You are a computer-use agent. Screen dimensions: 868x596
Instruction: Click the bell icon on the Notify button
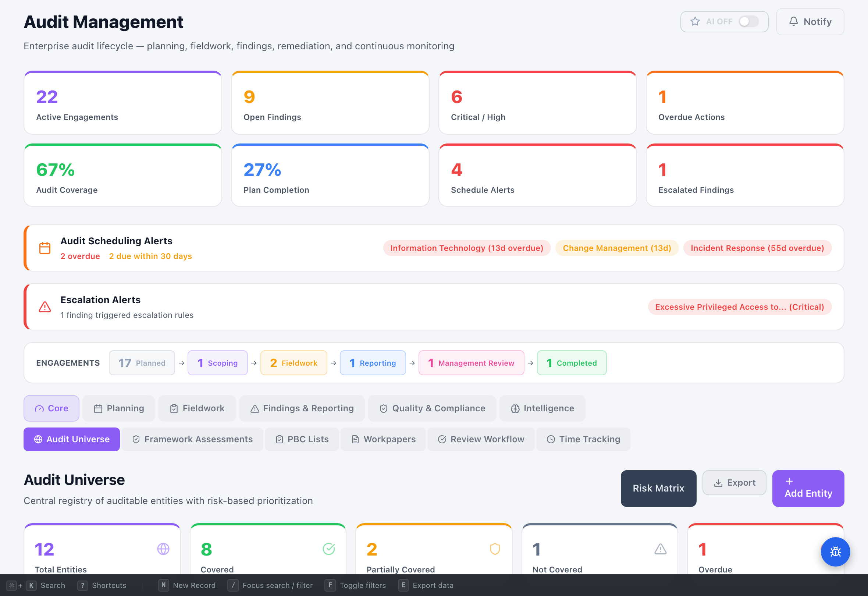[x=793, y=21]
